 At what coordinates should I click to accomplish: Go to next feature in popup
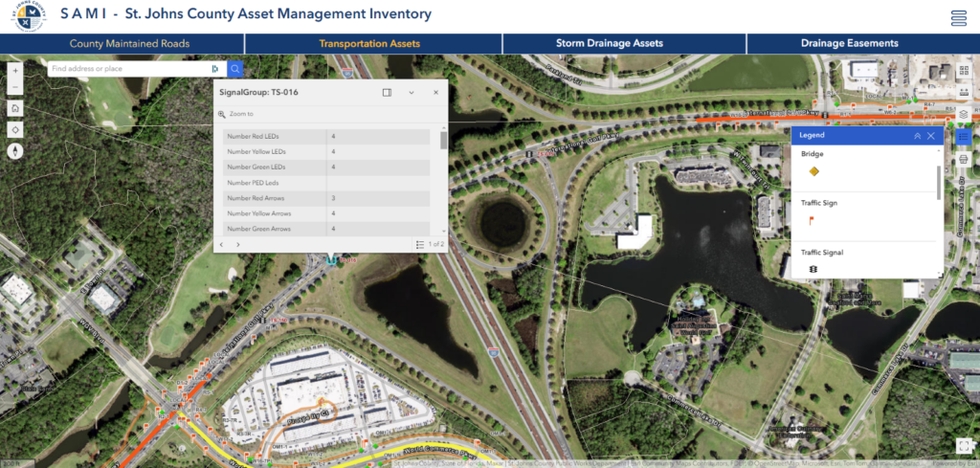237,244
